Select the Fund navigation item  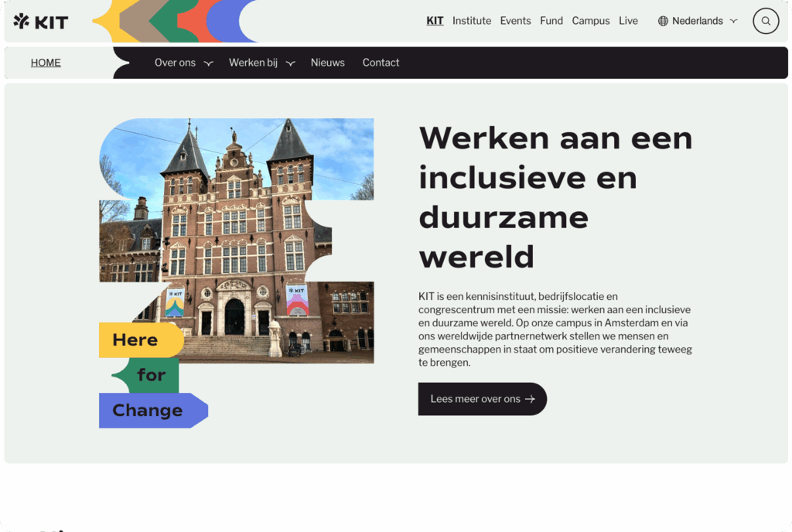(551, 21)
